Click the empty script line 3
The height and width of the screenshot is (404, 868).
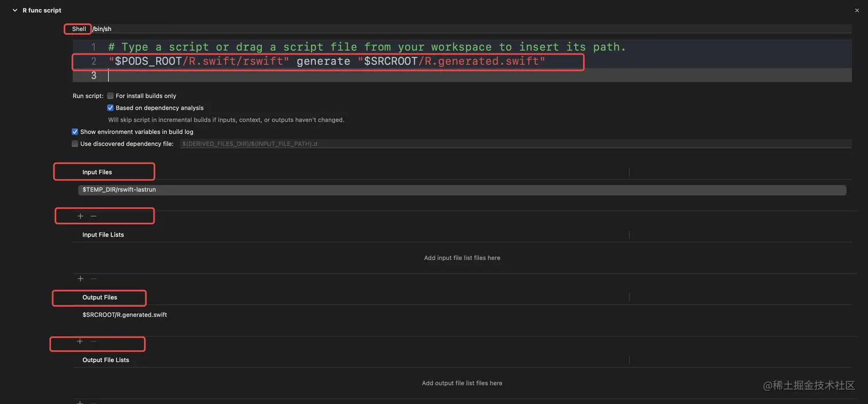pos(459,76)
